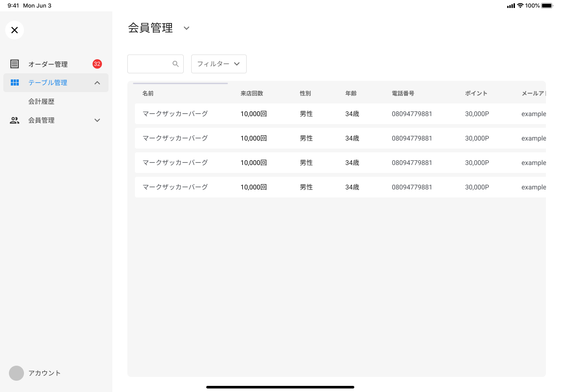Click the member management people icon
Image resolution: width=561 pixels, height=392 pixels.
click(15, 120)
